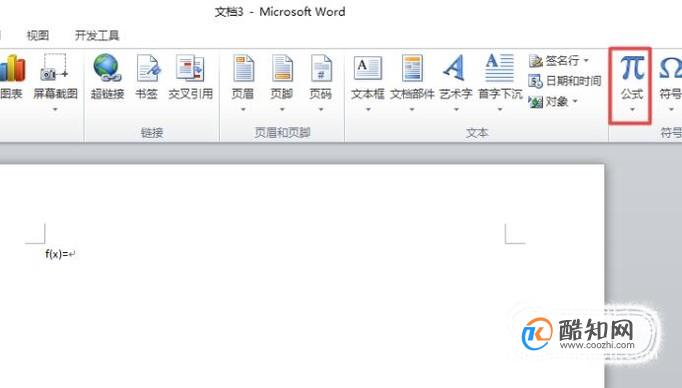
Task: Insert a 符号 omega symbol
Action: [670, 68]
